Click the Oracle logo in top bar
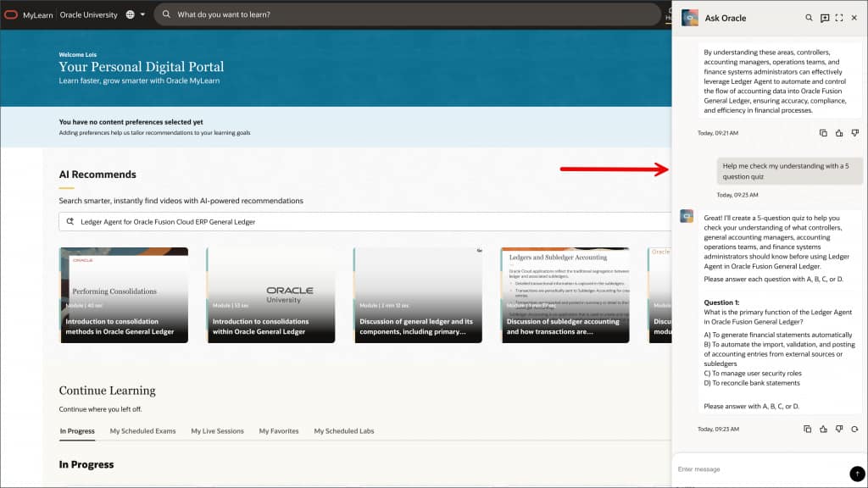 11,15
